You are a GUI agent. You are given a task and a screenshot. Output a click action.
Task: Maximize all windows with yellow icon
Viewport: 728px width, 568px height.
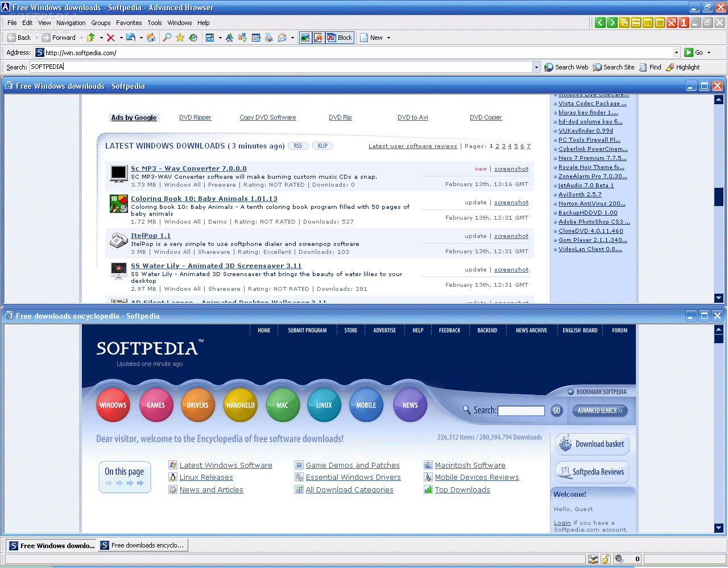point(660,23)
